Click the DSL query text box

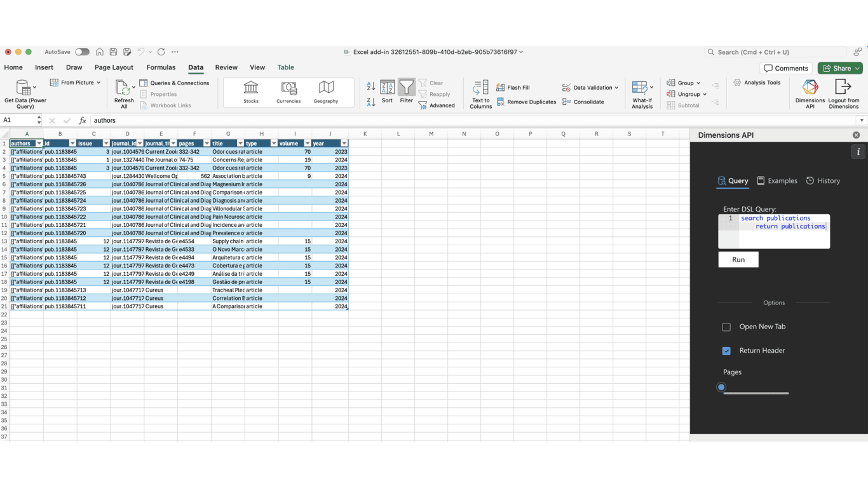click(774, 231)
